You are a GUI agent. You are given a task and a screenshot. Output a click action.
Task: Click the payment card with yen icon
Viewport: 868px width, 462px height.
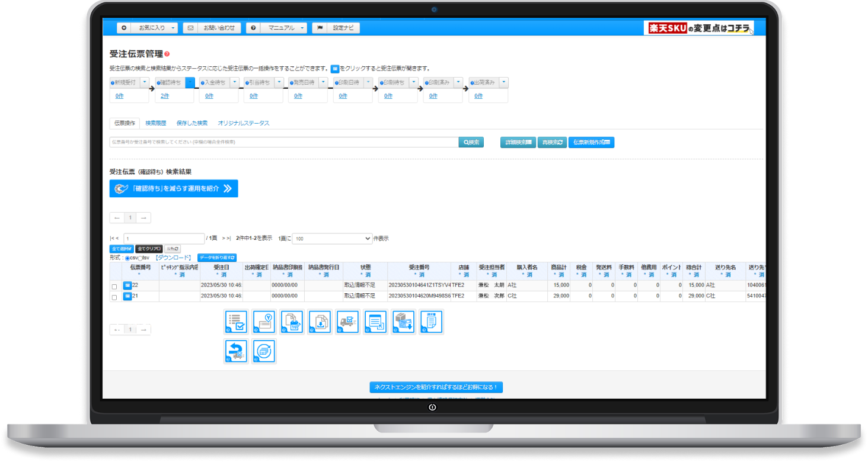point(264,322)
